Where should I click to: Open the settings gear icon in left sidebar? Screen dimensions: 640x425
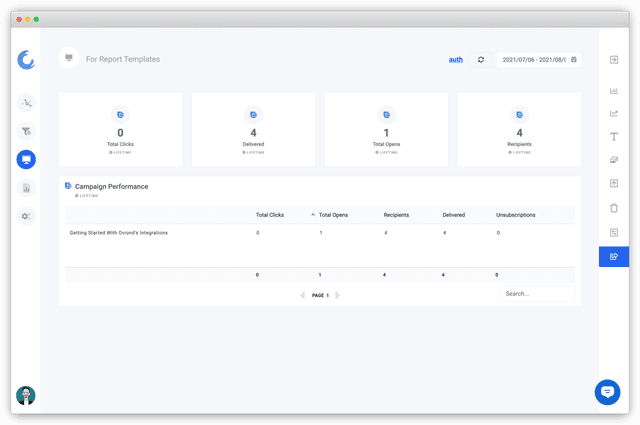[26, 216]
